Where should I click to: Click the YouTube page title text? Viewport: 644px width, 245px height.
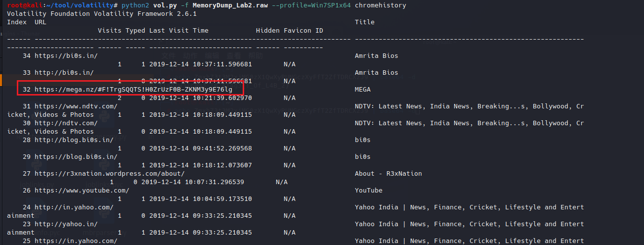click(x=368, y=191)
